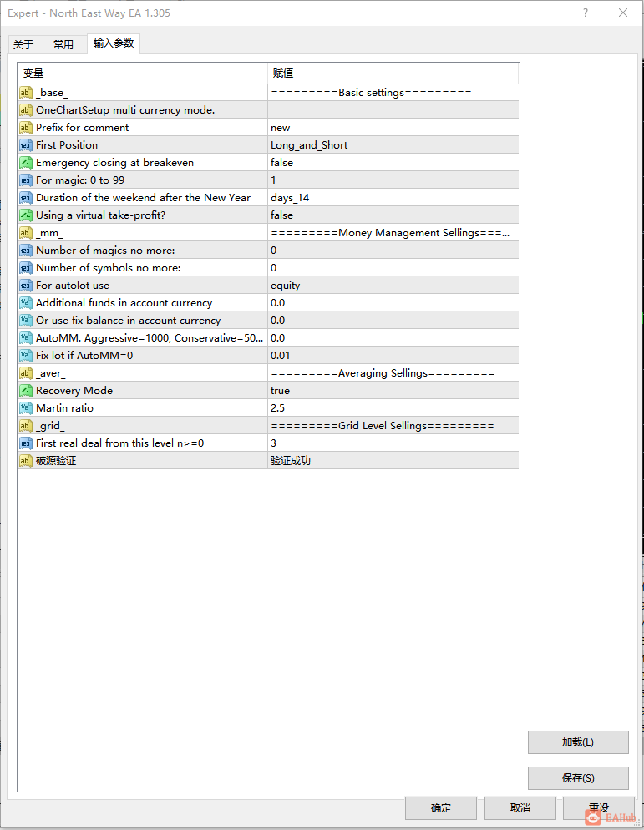Click the icon next to OneChartSetup multi currency mode
This screenshot has width=644, height=830.
[25, 110]
